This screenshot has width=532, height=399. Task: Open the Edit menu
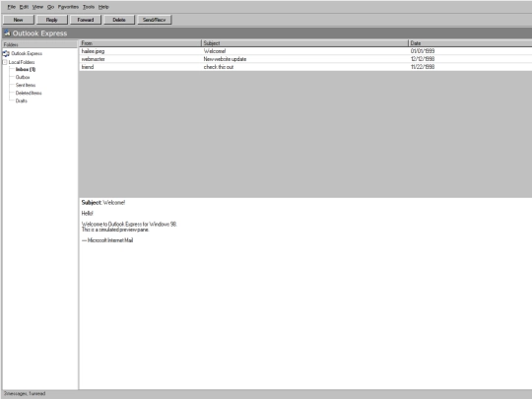point(24,7)
